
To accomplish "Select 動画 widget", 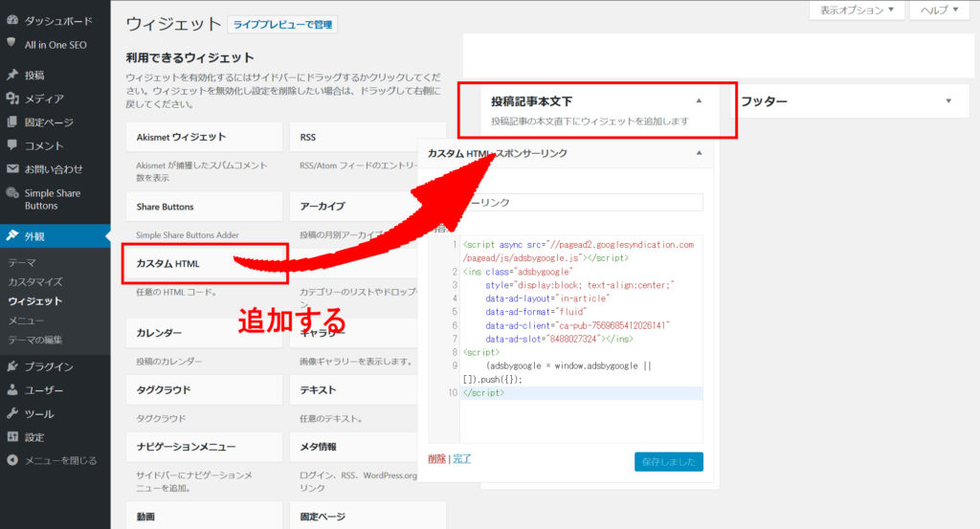I will click(x=205, y=516).
